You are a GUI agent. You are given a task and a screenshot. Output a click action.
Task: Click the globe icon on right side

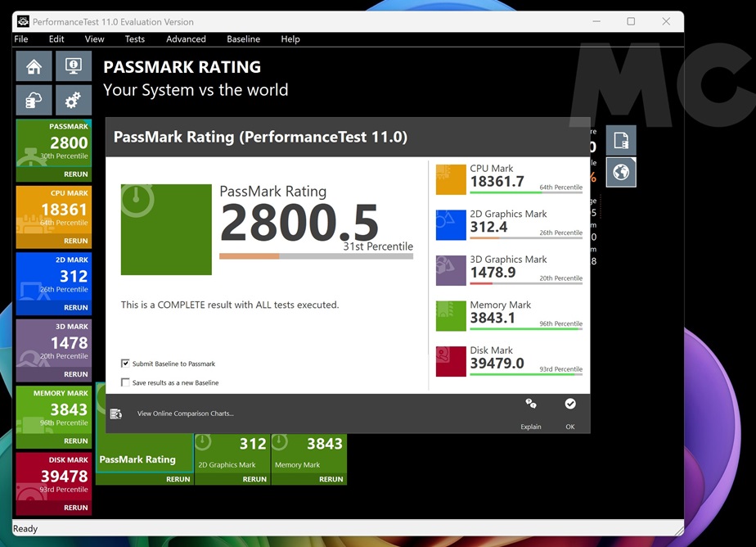[621, 173]
